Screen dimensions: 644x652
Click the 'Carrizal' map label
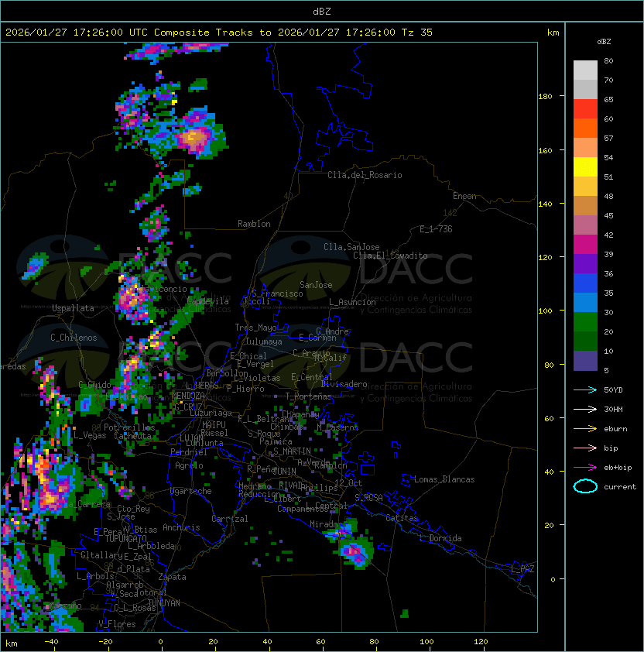click(229, 519)
